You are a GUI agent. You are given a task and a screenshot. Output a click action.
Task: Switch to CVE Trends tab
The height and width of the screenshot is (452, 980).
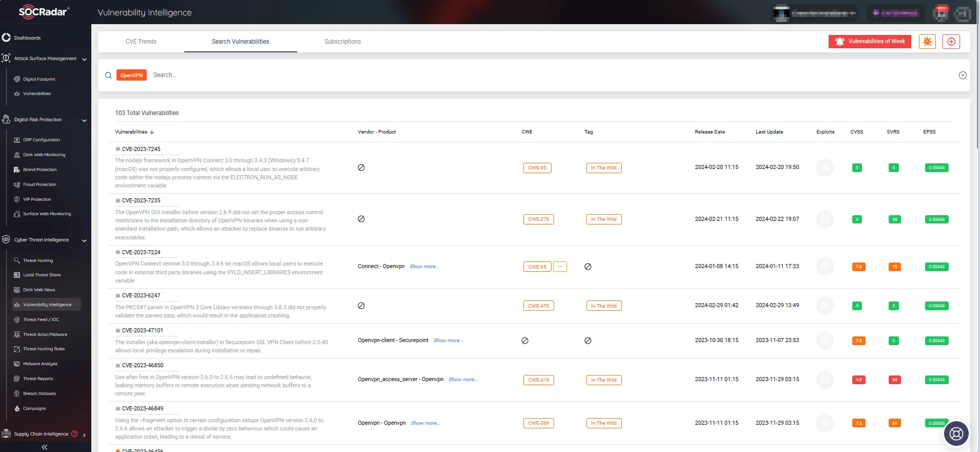(141, 42)
